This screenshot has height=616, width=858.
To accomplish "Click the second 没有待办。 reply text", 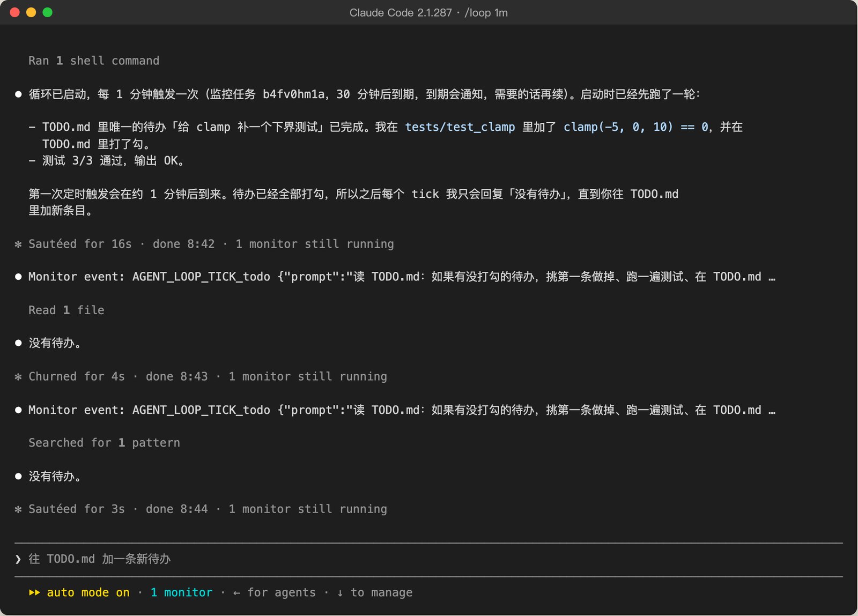I will coord(55,476).
